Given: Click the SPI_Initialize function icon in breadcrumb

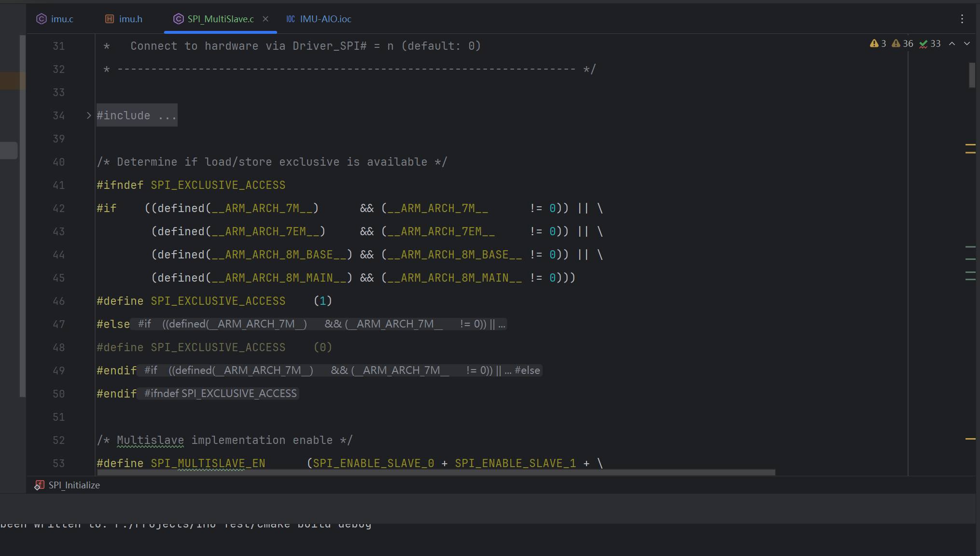Looking at the screenshot, I should coord(39,485).
